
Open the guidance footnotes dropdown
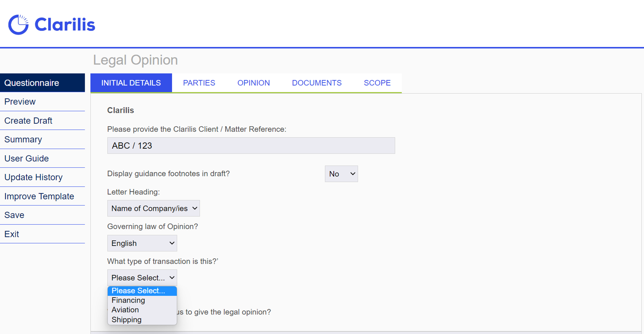[x=341, y=174]
